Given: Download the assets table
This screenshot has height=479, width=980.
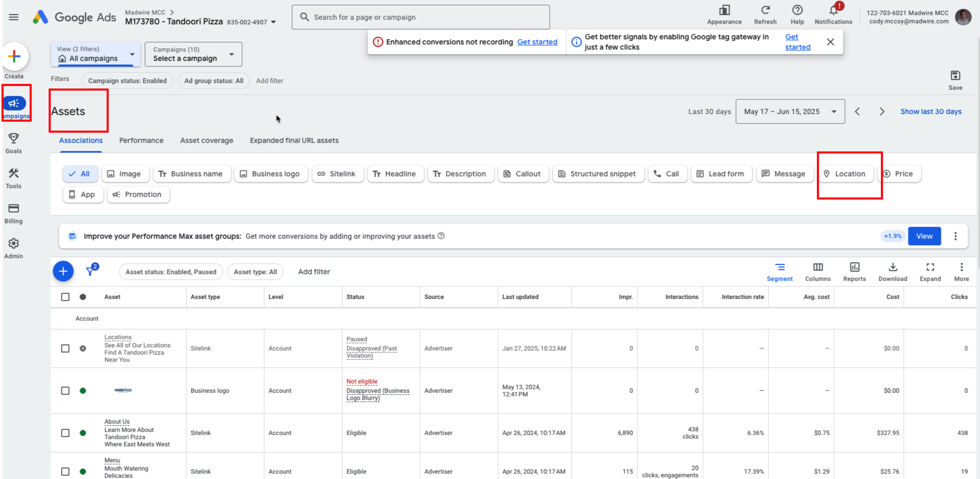Looking at the screenshot, I should 893,272.
